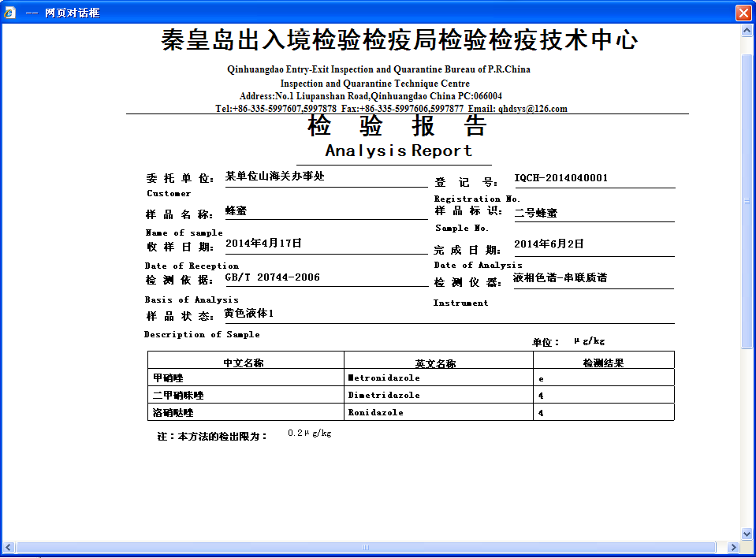Click the 检测结果 column header
The image size is (756, 558).
603,363
